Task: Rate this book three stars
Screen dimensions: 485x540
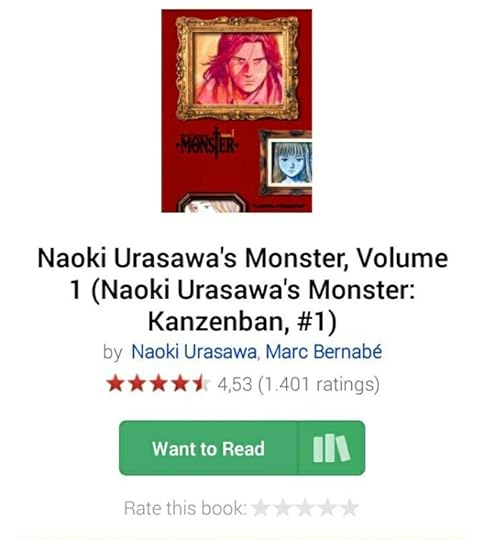Action: tap(305, 508)
